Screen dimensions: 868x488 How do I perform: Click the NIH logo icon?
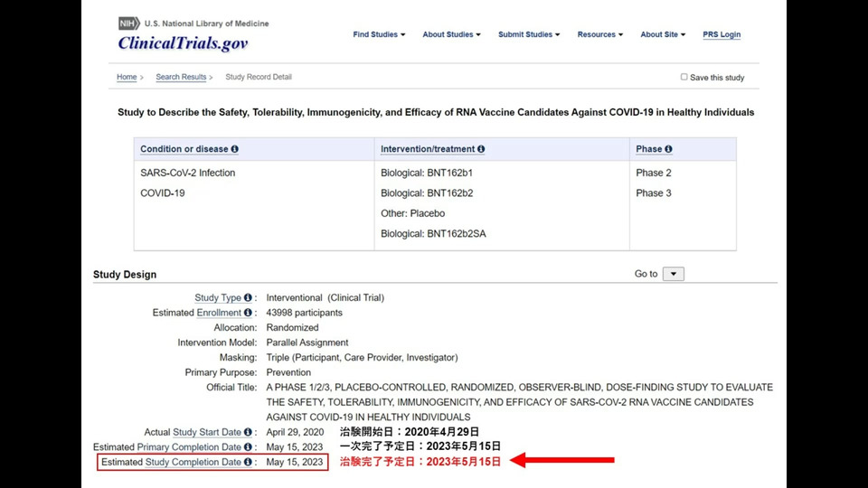[129, 23]
